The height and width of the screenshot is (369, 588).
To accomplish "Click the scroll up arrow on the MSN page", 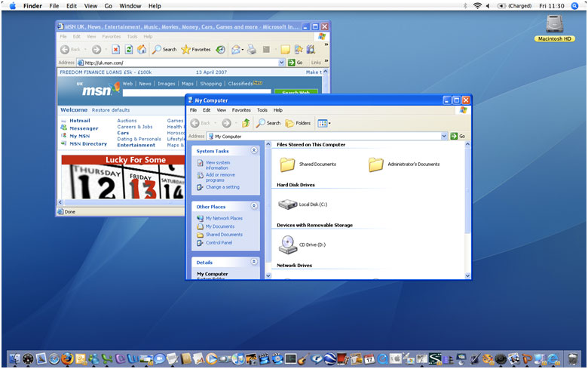I will 325,72.
